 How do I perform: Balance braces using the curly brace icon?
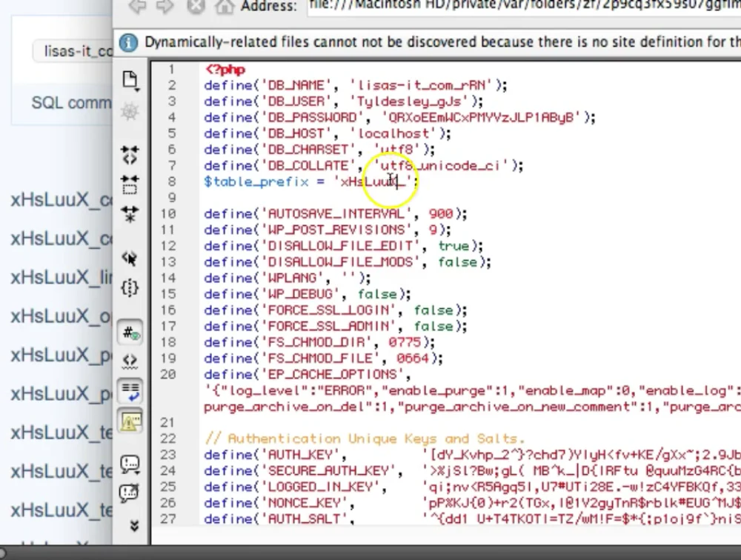[x=130, y=287]
